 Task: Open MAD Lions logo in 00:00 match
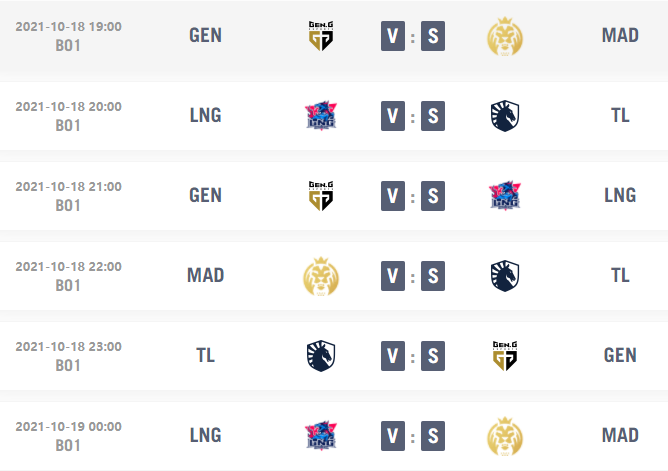point(505,437)
